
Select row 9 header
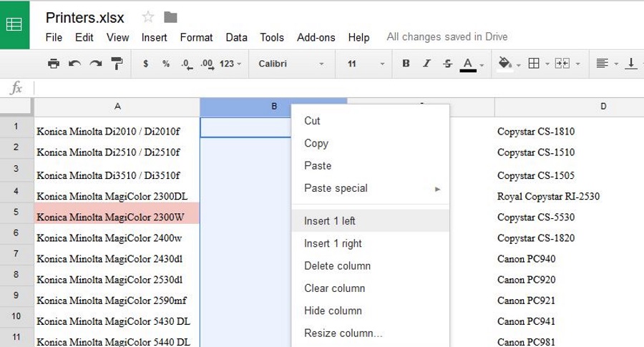tap(16, 295)
